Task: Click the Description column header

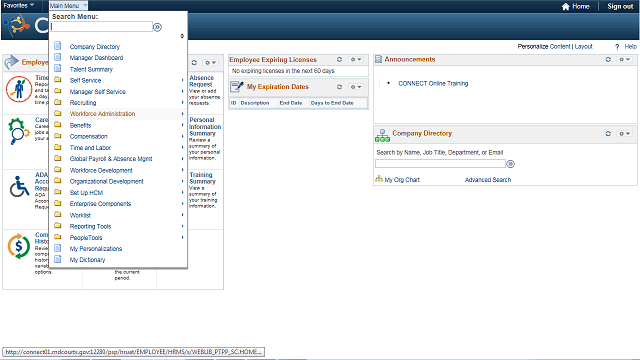Action: [255, 103]
